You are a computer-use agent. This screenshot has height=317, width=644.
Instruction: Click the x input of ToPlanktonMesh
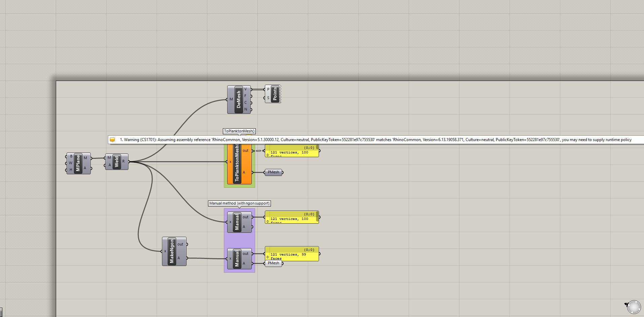tap(230, 162)
